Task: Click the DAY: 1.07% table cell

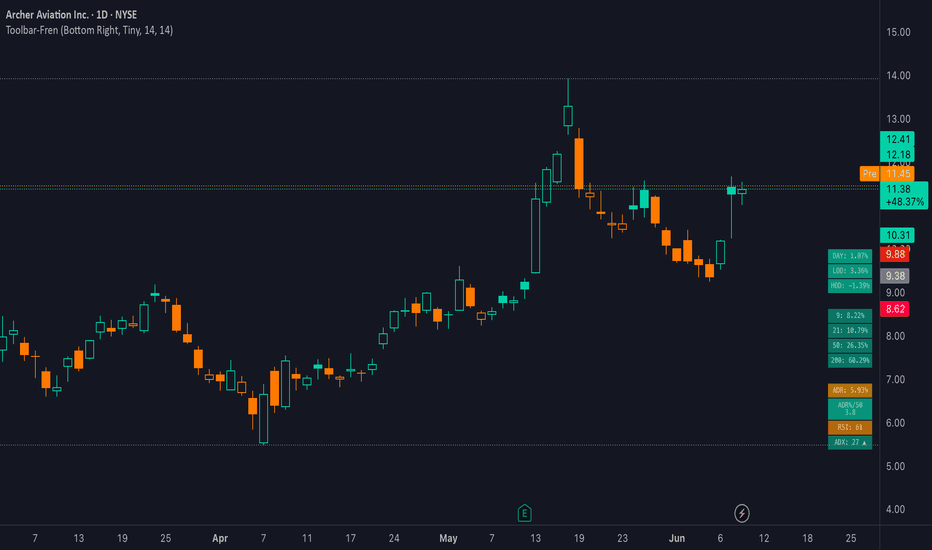Action: pyautogui.click(x=850, y=256)
